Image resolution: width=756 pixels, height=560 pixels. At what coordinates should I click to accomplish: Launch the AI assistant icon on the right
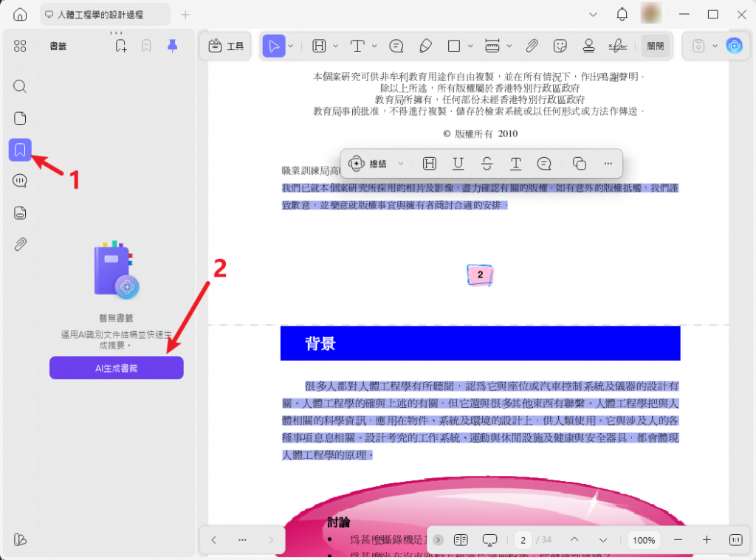(734, 46)
